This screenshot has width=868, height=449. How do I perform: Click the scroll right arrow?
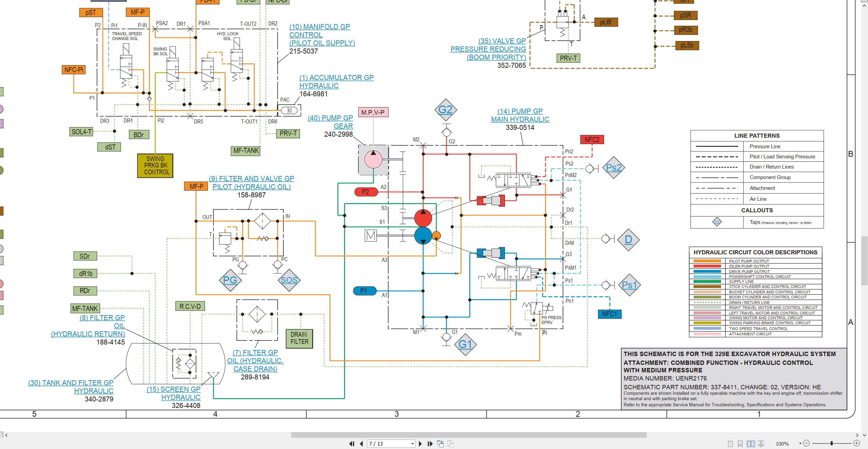coord(857,435)
